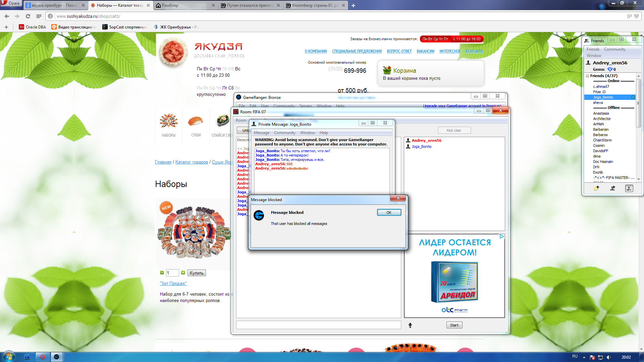644x362 pixels.
Task: Click the Opera menu button
Action: coord(11,3)
